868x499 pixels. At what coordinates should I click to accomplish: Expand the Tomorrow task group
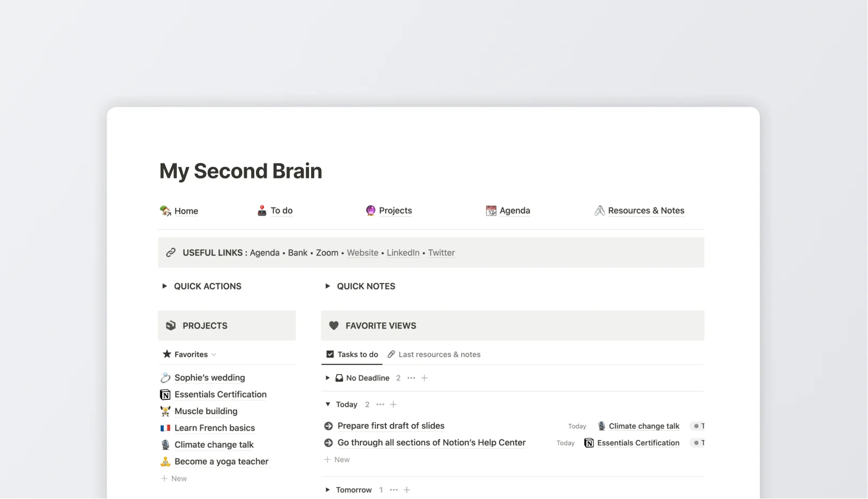click(x=327, y=489)
